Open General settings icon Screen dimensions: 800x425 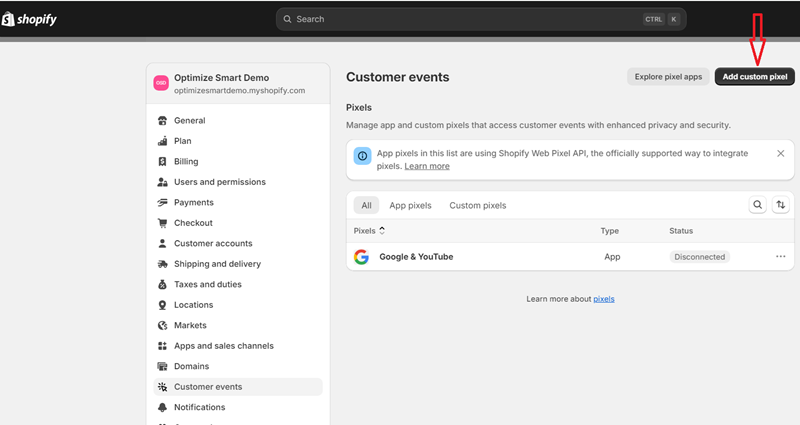pyautogui.click(x=162, y=120)
